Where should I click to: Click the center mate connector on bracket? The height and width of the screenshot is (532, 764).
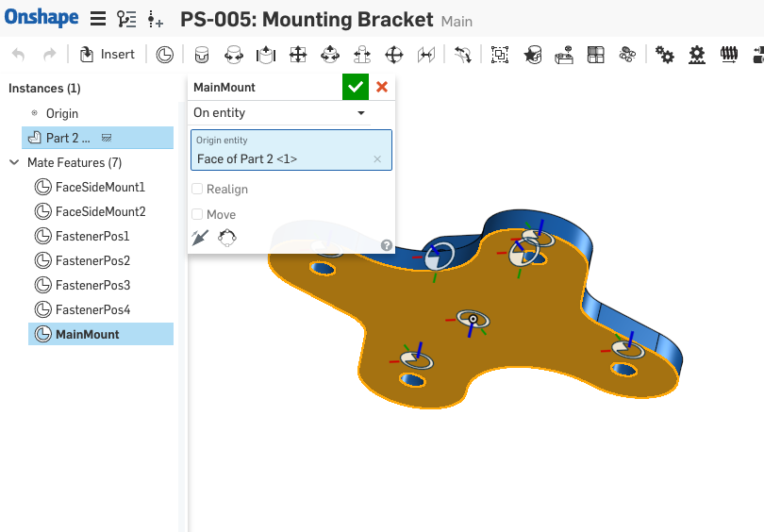(473, 319)
